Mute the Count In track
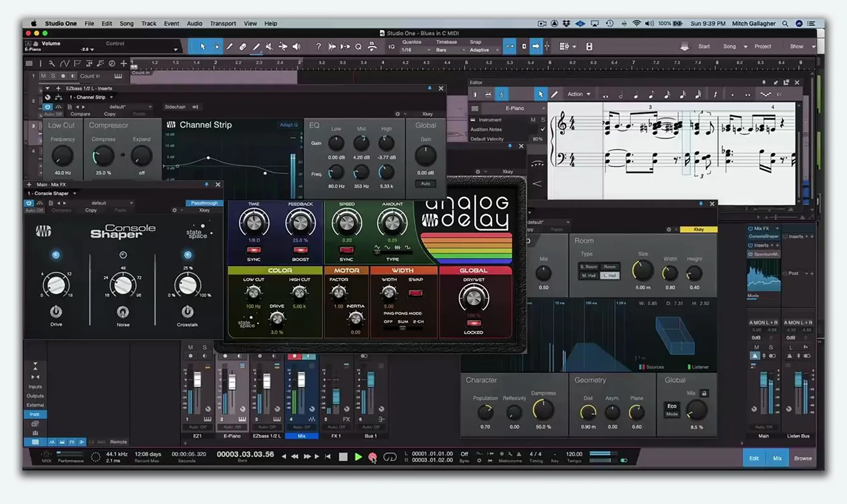The width and height of the screenshot is (847, 504). [x=43, y=76]
